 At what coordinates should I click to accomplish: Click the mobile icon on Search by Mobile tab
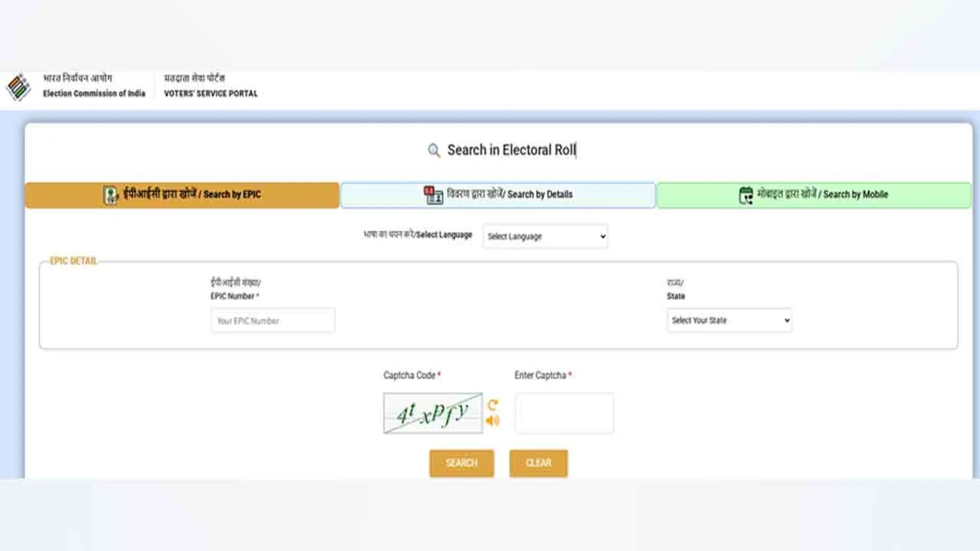pos(746,194)
